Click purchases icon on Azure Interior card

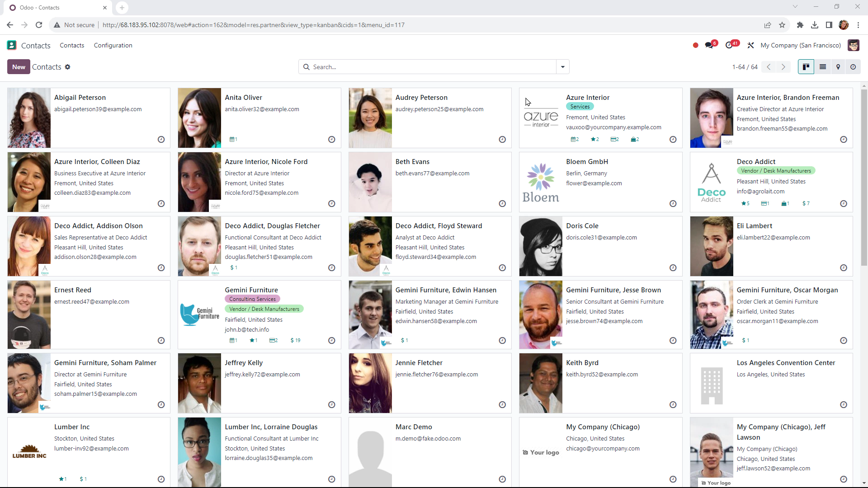(x=635, y=139)
